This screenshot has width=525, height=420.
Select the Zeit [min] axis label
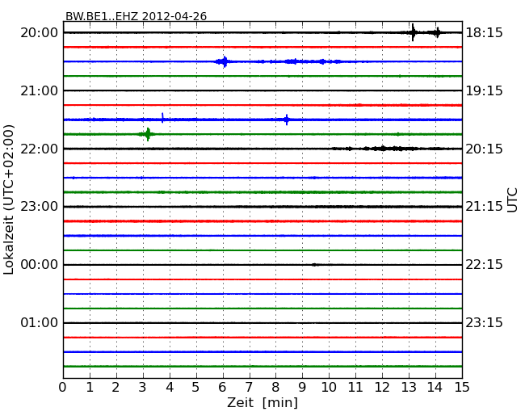click(262, 402)
